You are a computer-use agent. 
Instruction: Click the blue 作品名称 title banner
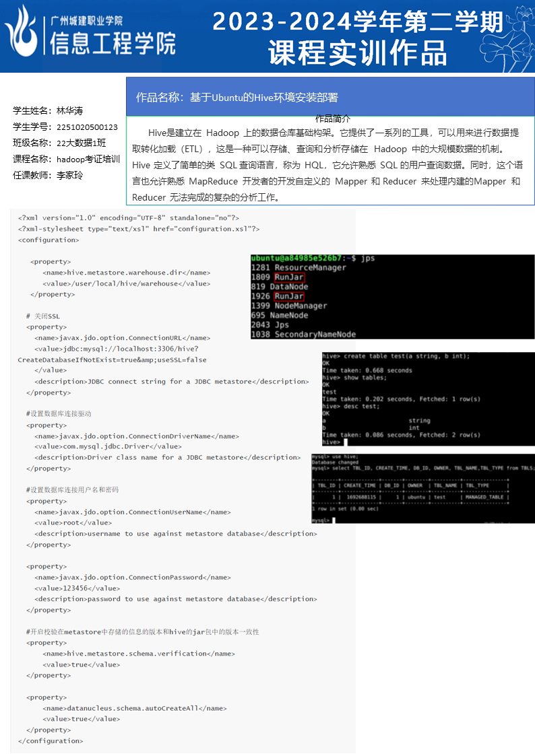click(330, 97)
